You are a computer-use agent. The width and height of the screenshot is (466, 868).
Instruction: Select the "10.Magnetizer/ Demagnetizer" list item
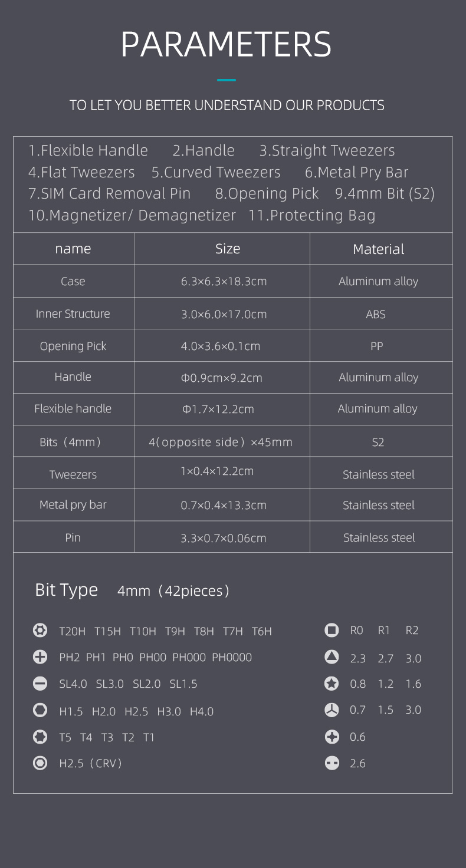tap(132, 216)
